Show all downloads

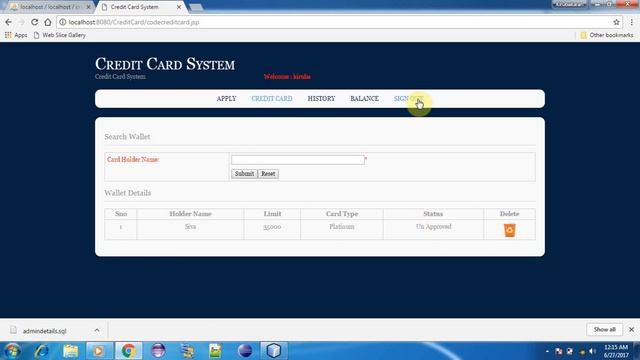tap(604, 329)
